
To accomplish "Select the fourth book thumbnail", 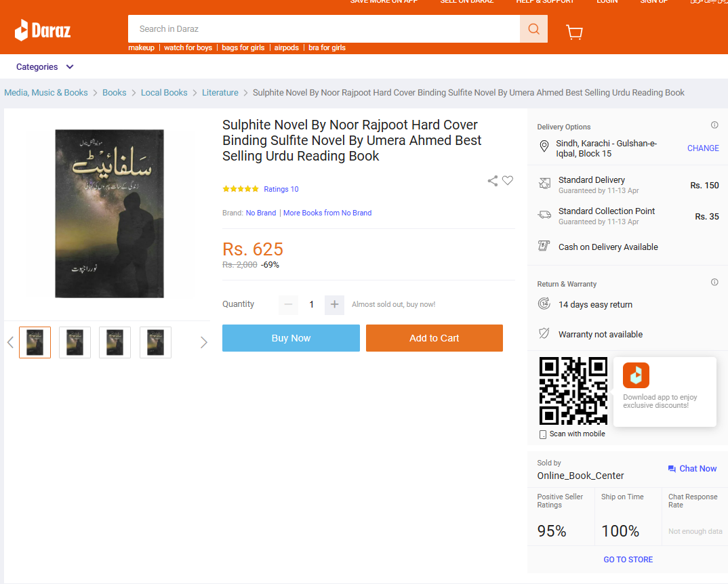I will tap(155, 343).
